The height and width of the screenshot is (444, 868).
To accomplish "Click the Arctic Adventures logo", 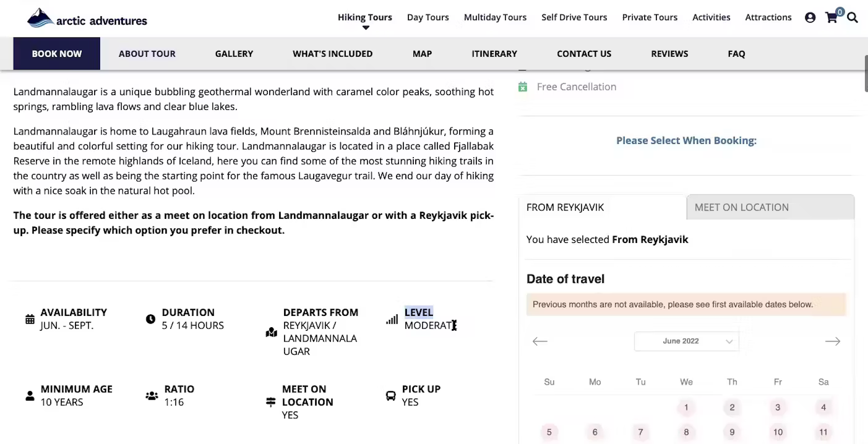I will 87,19.
